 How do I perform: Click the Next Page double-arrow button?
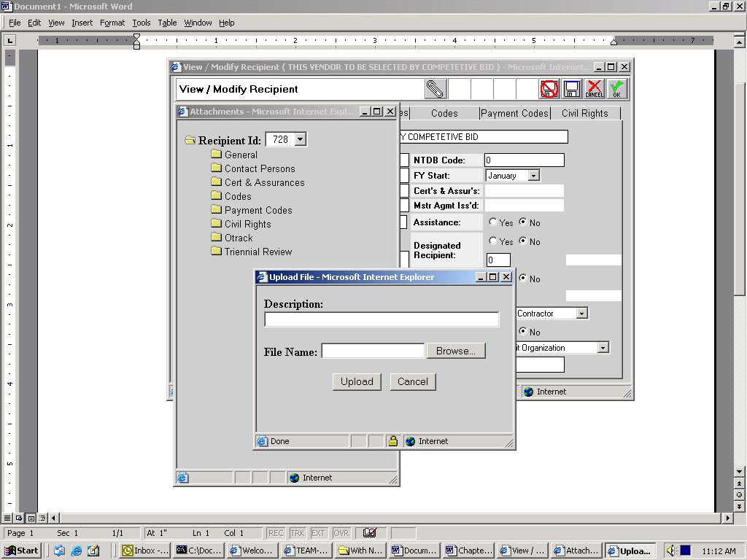click(739, 506)
